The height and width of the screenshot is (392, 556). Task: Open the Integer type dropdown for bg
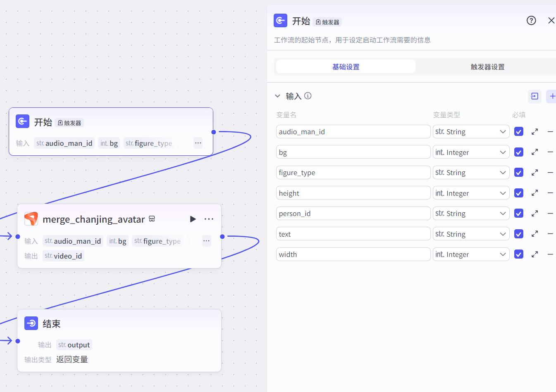(x=471, y=152)
